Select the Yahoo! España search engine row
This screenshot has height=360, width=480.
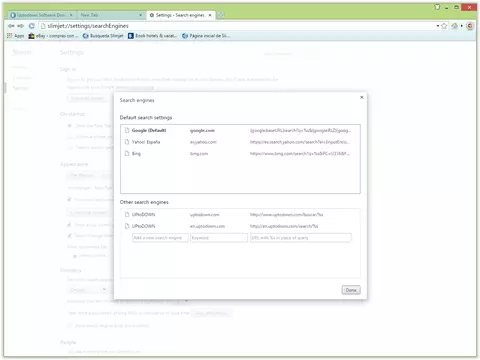pyautogui.click(x=240, y=142)
